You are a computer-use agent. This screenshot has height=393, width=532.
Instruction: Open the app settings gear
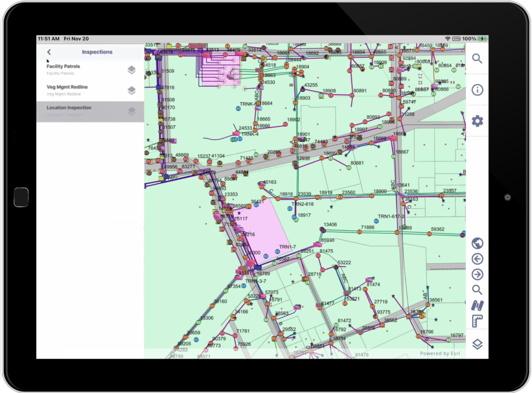[x=477, y=120]
